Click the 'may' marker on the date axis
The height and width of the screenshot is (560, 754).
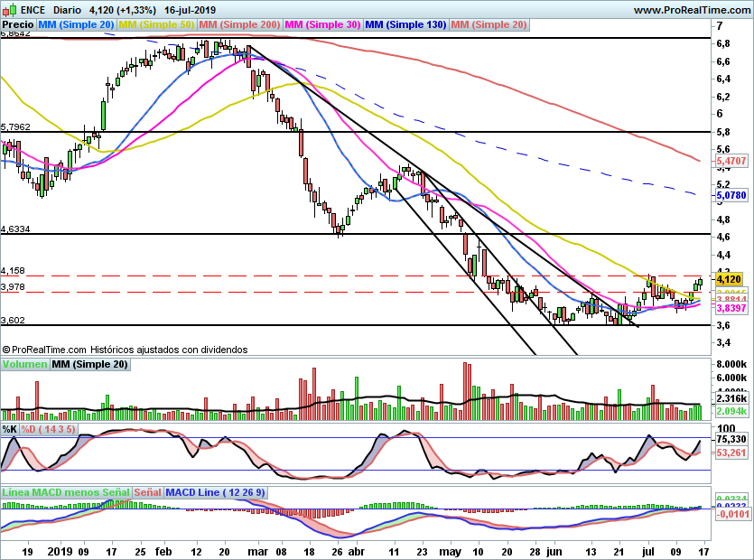point(448,550)
